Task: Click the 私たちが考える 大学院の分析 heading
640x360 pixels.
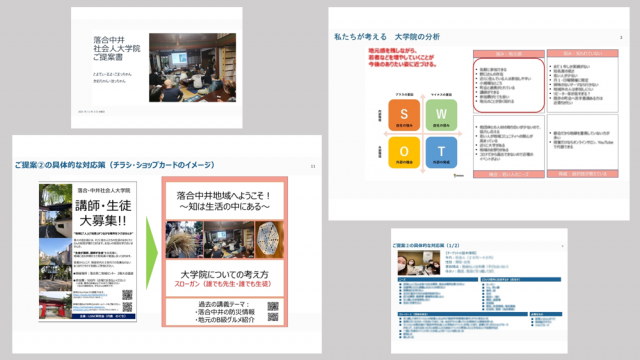Action: click(x=387, y=37)
